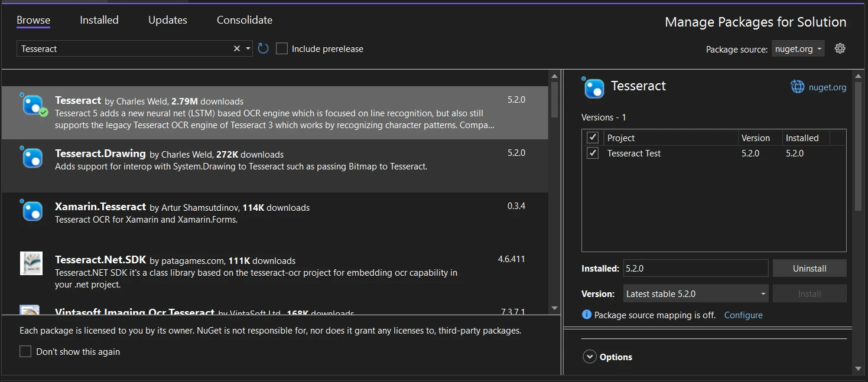This screenshot has width=868, height=382.
Task: Switch to the Updates tab
Action: (x=168, y=20)
